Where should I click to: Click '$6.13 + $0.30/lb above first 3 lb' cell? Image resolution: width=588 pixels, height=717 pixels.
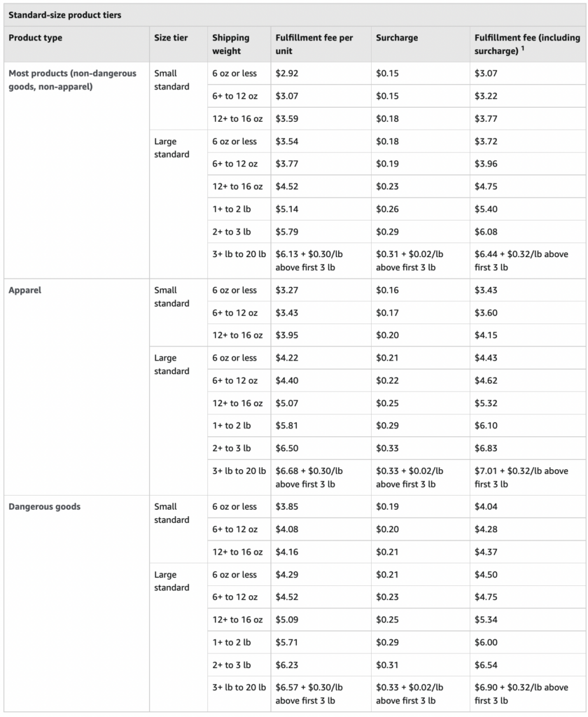[309, 260]
